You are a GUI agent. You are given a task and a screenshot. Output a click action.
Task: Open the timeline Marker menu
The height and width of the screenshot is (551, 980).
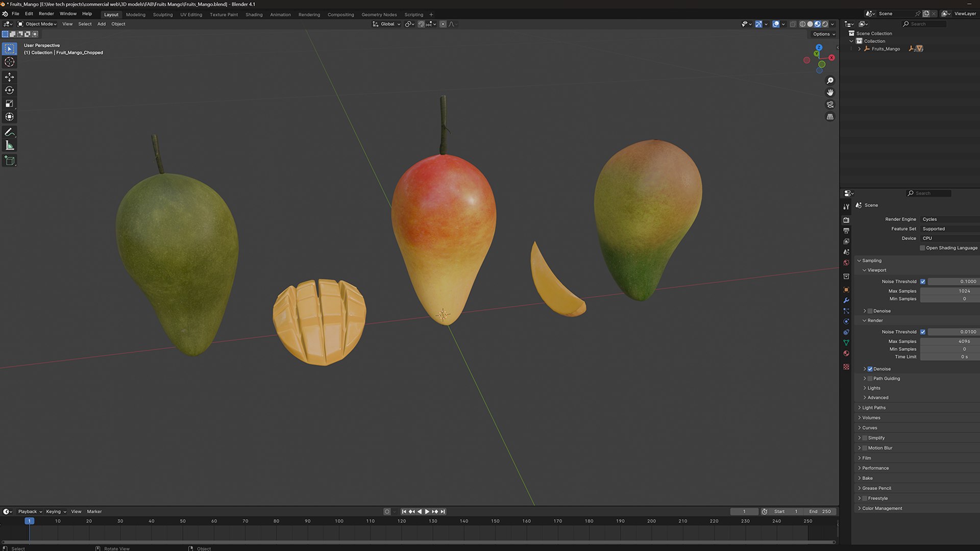click(x=94, y=512)
